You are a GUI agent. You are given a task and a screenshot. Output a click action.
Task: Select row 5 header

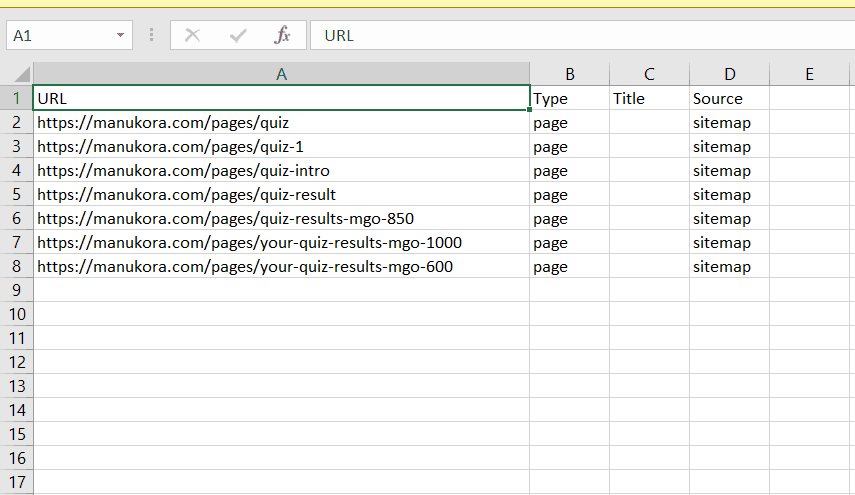[16, 194]
